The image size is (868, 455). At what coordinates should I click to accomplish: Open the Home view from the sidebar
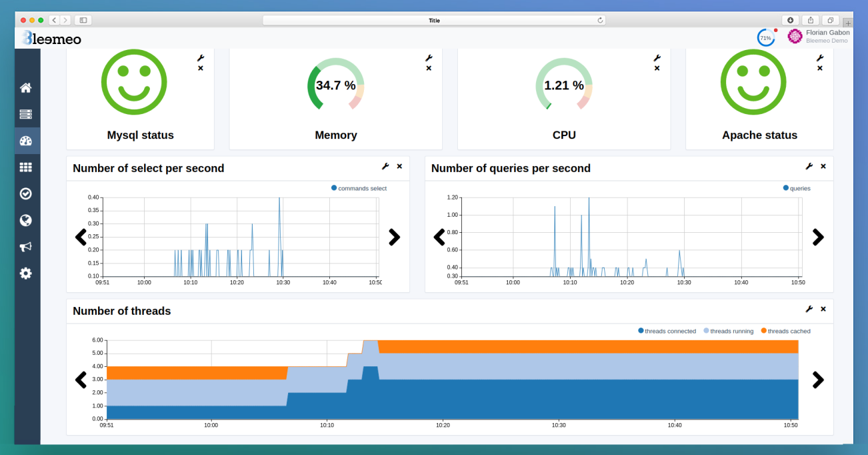click(x=26, y=87)
